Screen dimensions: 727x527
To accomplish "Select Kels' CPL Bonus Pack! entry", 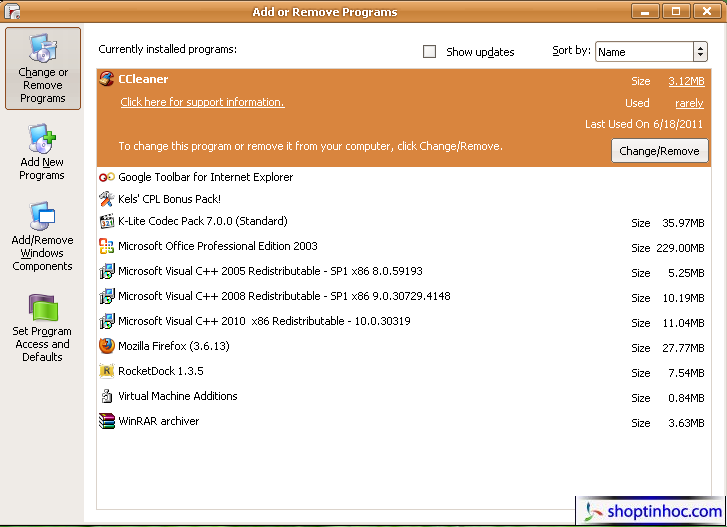I will click(x=403, y=199).
